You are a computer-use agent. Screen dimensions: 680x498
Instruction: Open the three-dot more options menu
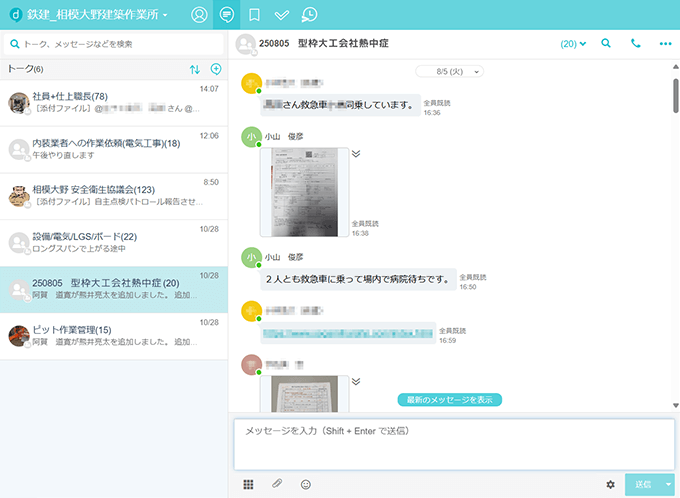point(666,44)
